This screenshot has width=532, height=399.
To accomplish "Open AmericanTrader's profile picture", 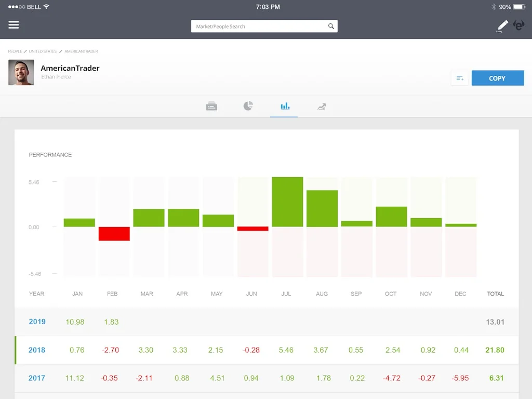I will [x=21, y=72].
